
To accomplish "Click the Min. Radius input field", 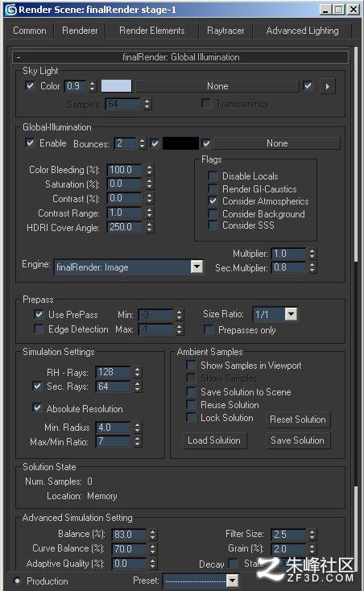I will 113,428.
